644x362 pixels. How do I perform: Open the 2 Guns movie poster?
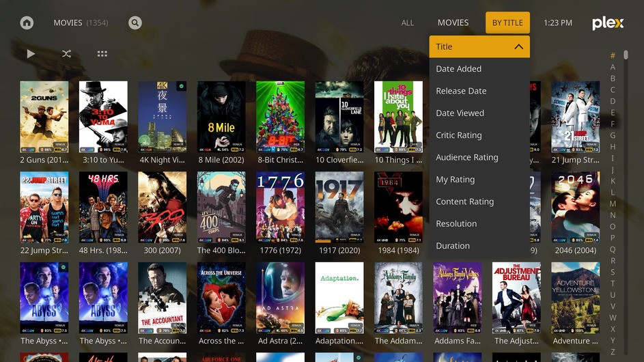click(44, 117)
